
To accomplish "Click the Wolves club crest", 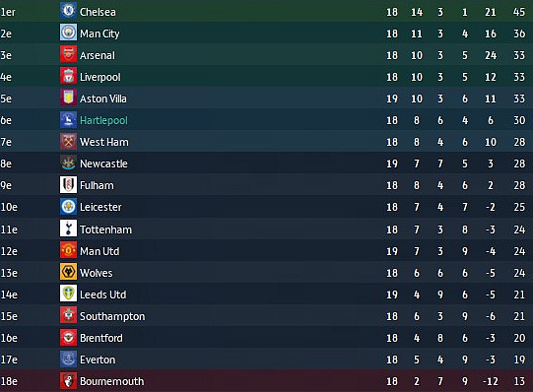I will (x=68, y=272).
